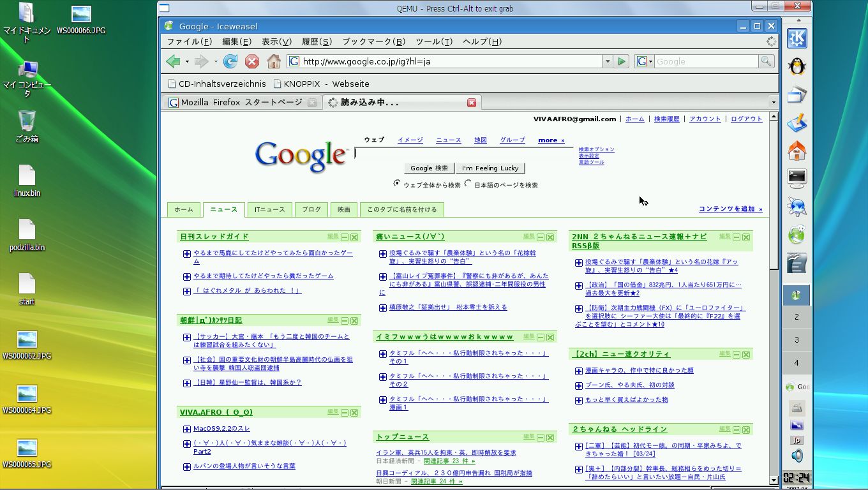This screenshot has height=490, width=868.
Task: Select 日本語のページを検索 radio button
Action: 468,184
